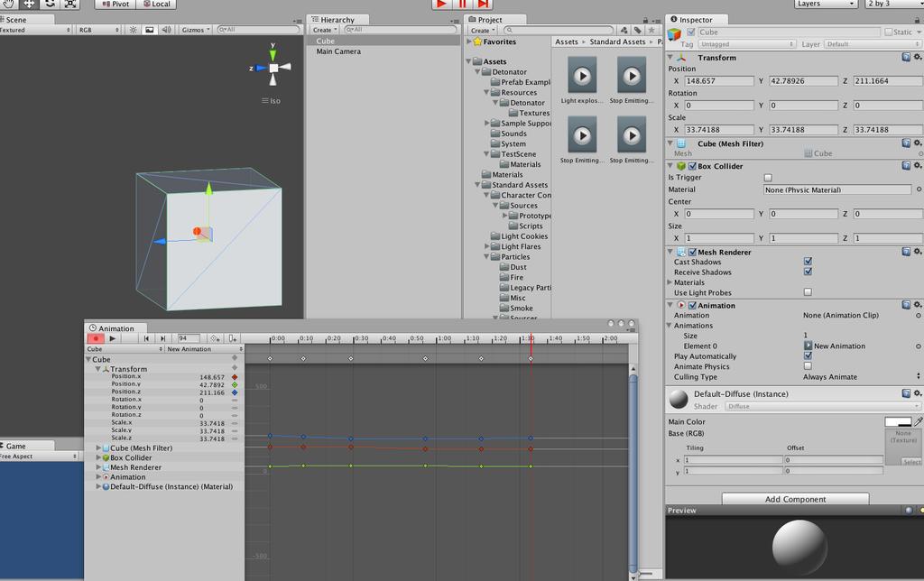The width and height of the screenshot is (924, 581).
Task: Start Play mode with the Play button
Action: (x=440, y=4)
